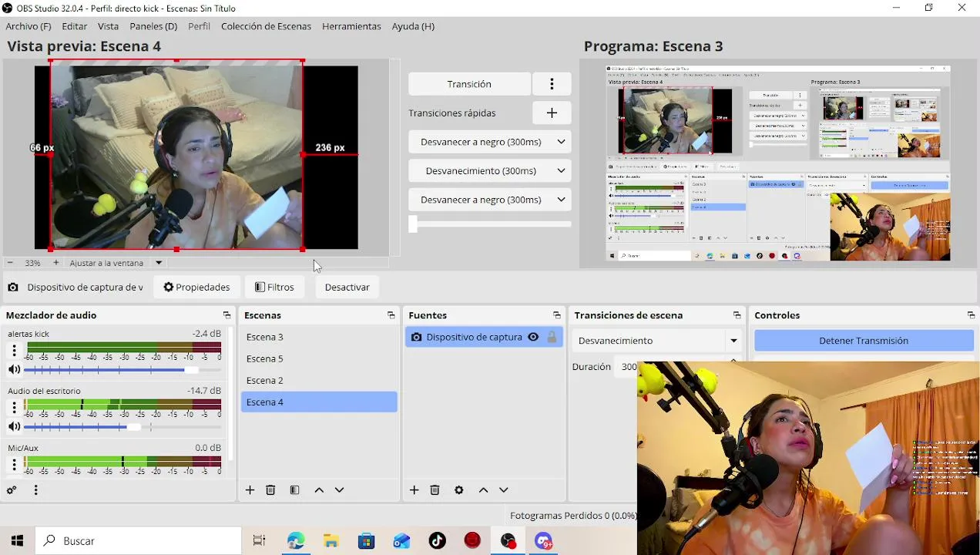
Task: Select Escena 2 in scenes list
Action: pos(319,380)
